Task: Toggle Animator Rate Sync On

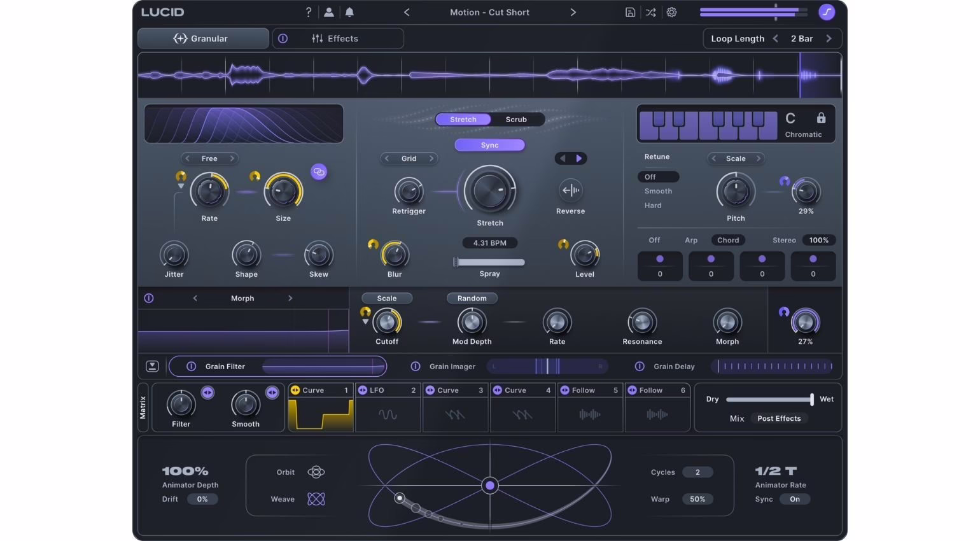Action: [795, 499]
